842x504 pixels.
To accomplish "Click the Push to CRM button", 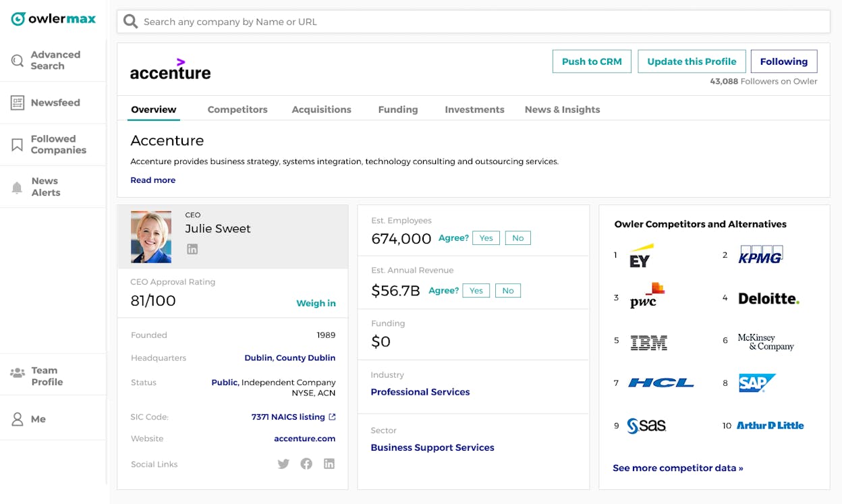I will [592, 61].
